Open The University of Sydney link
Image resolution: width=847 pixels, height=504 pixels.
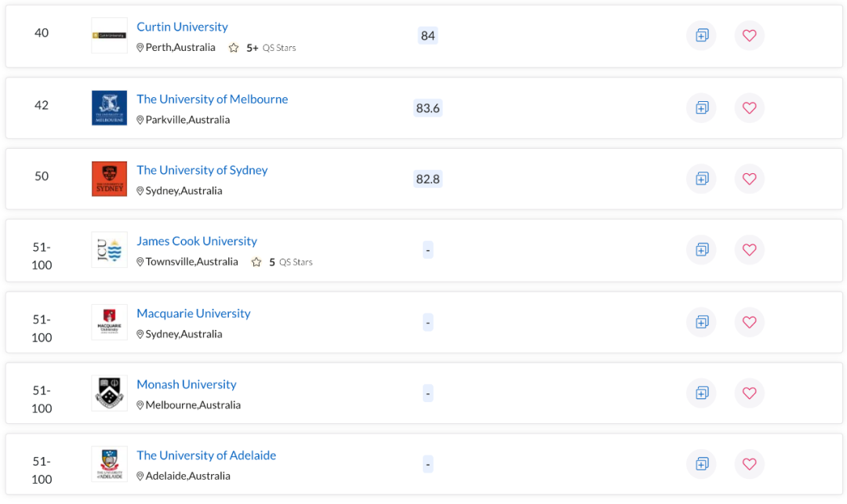tap(202, 170)
